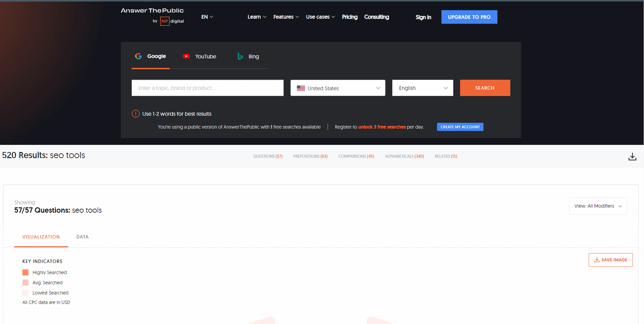Expand the Use cases menu
This screenshot has height=324, width=644.
point(320,17)
